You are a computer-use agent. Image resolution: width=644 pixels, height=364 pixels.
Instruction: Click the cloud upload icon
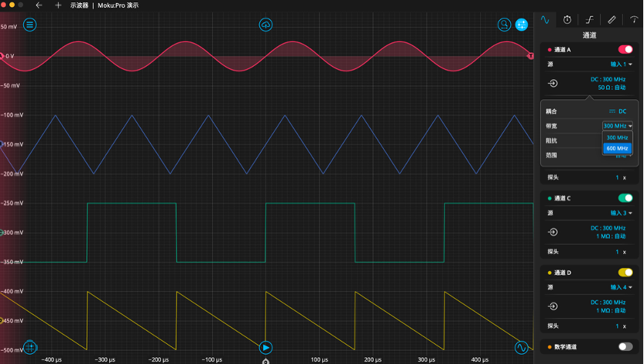point(265,25)
